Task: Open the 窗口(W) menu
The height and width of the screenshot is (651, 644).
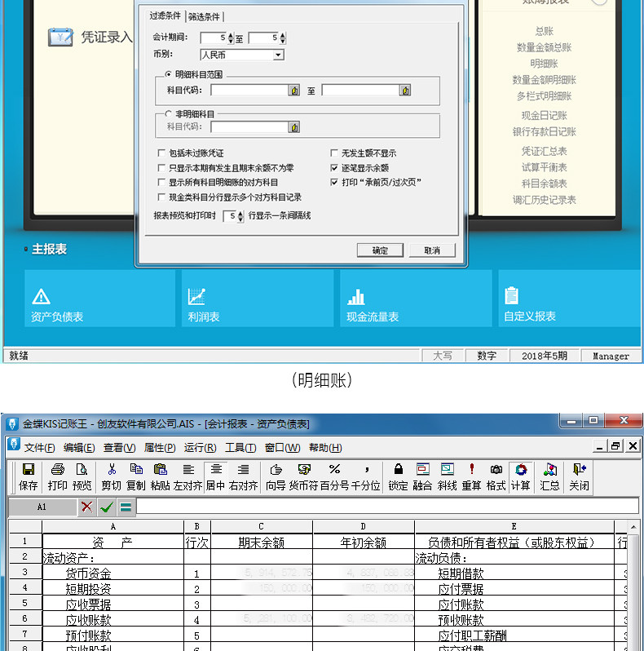Action: (x=283, y=448)
